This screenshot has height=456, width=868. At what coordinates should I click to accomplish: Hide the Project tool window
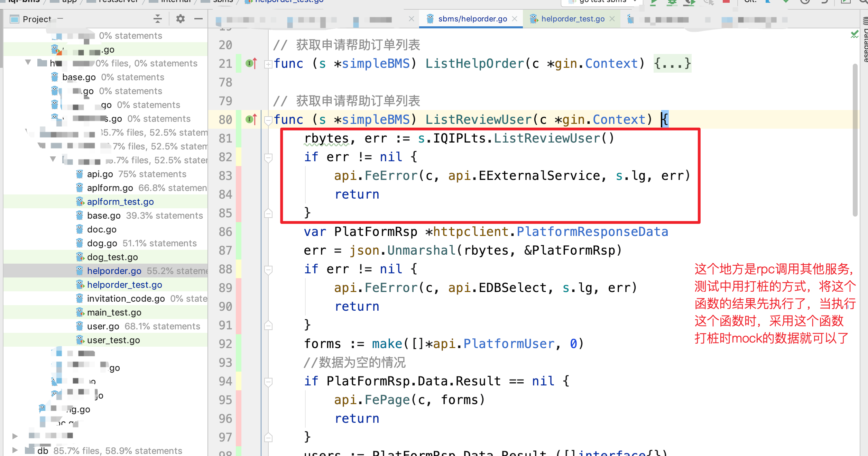coord(198,19)
